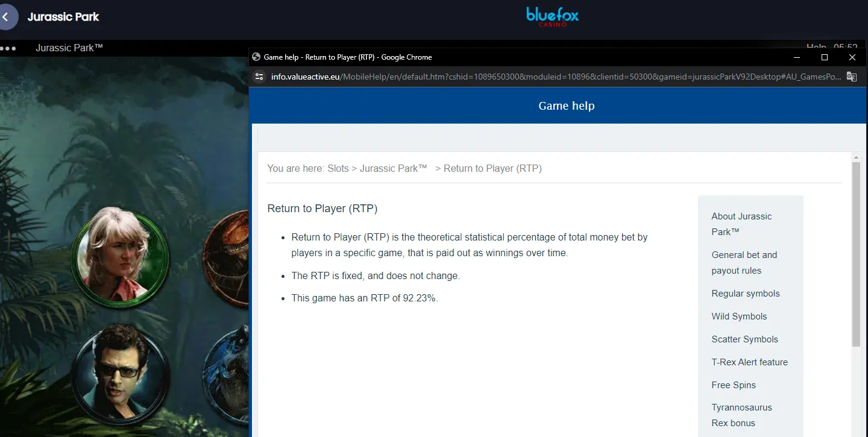Click the Game help header title
This screenshot has width=868, height=437.
tap(567, 106)
